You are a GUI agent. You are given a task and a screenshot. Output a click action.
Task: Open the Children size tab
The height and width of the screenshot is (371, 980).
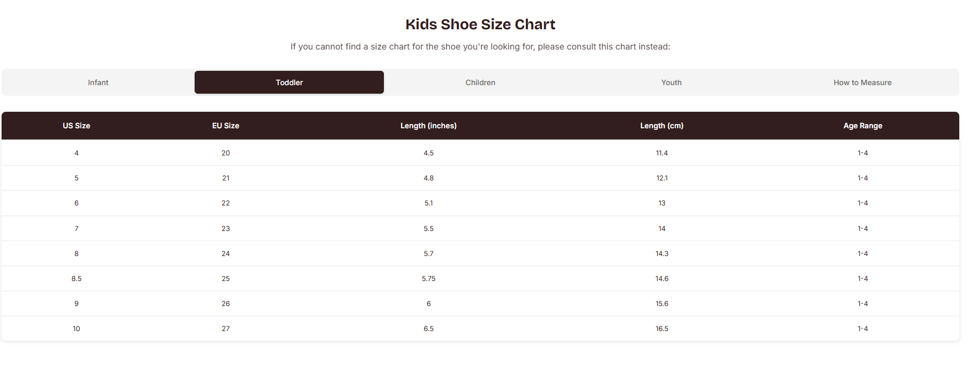point(480,83)
